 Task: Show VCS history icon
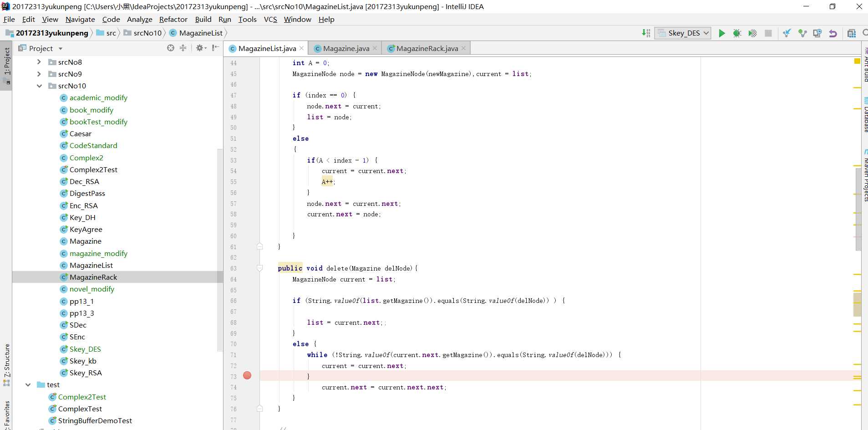click(817, 33)
